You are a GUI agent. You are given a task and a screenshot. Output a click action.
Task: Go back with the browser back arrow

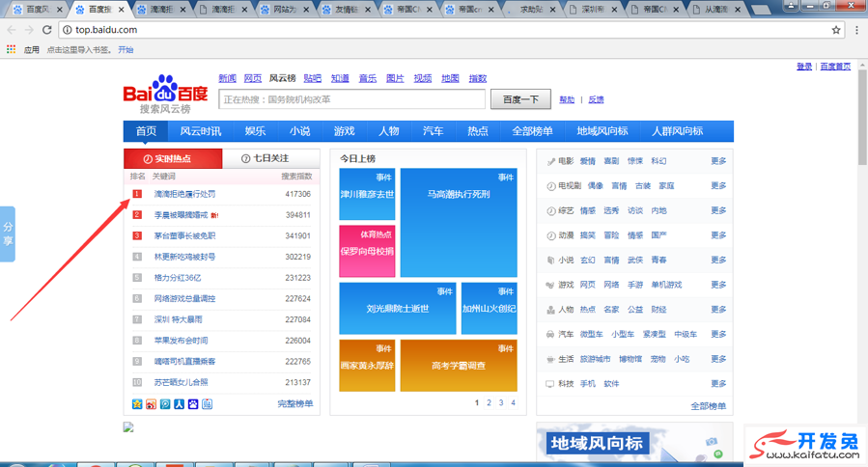pyautogui.click(x=12, y=30)
